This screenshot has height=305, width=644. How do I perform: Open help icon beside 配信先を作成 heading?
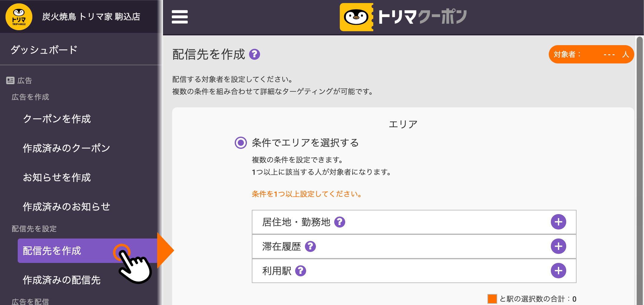[x=255, y=55]
